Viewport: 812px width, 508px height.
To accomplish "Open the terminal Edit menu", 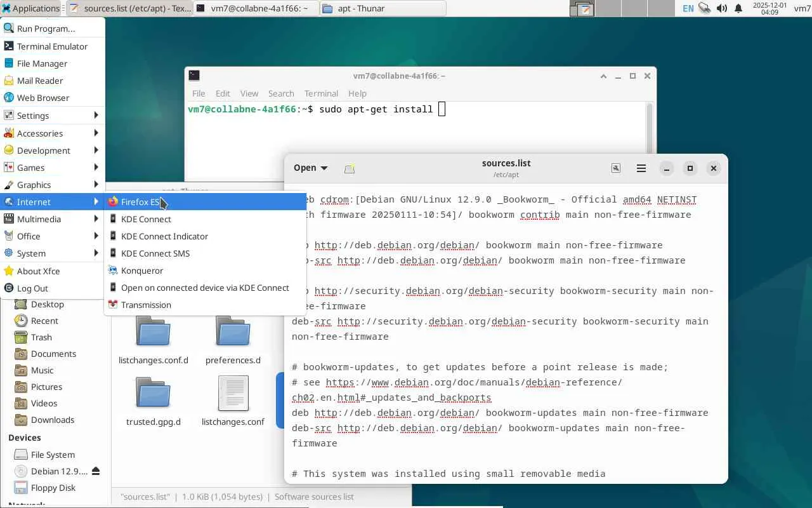I will click(223, 93).
